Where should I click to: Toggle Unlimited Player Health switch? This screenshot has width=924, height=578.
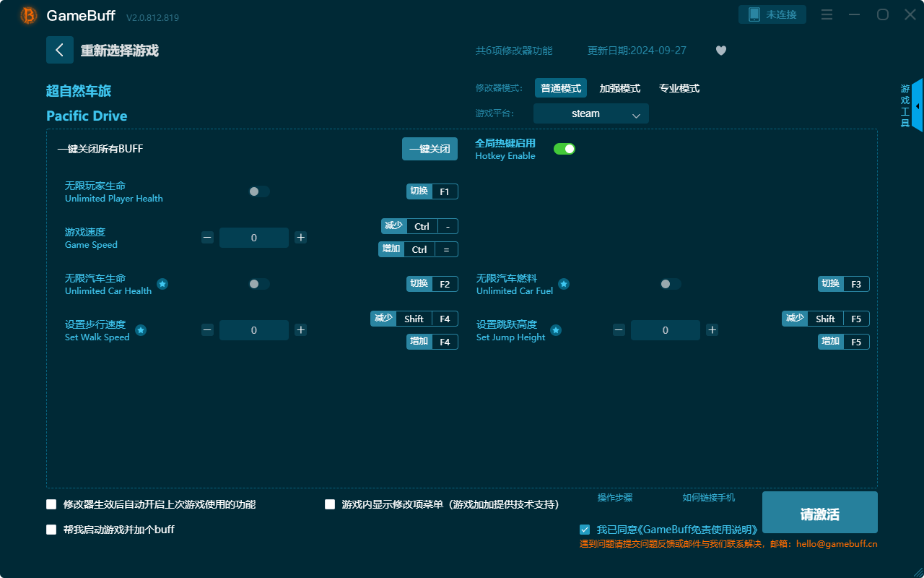coord(259,191)
